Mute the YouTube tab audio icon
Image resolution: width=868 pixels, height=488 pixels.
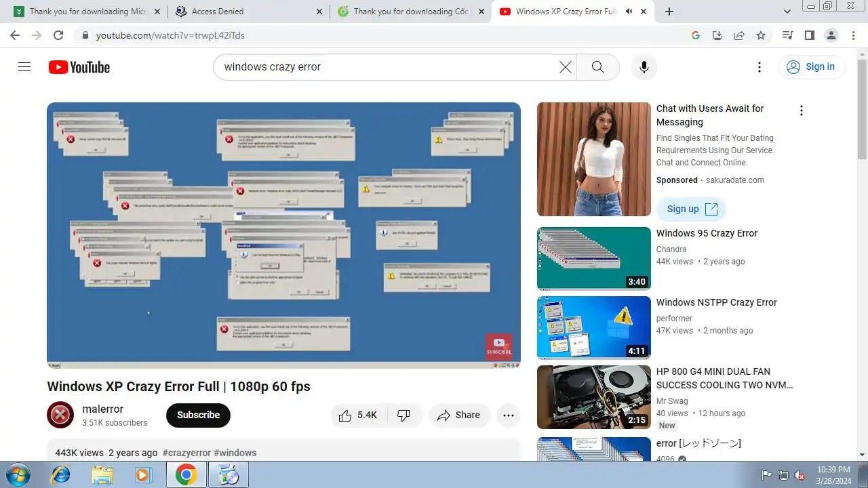(x=629, y=12)
